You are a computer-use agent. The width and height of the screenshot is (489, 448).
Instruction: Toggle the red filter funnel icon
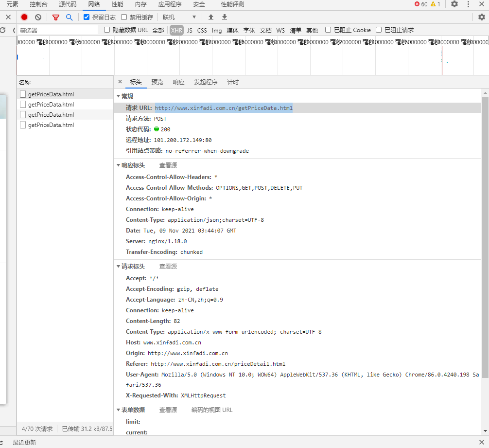coord(56,17)
